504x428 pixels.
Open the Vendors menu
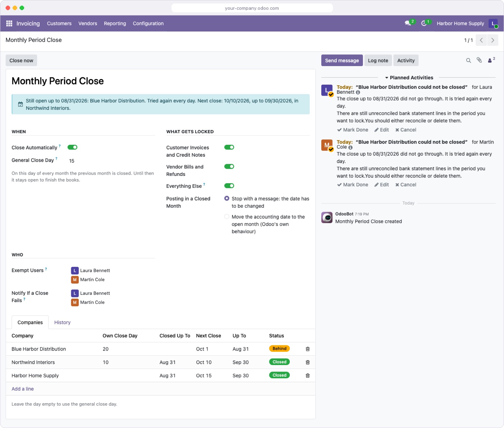point(88,23)
